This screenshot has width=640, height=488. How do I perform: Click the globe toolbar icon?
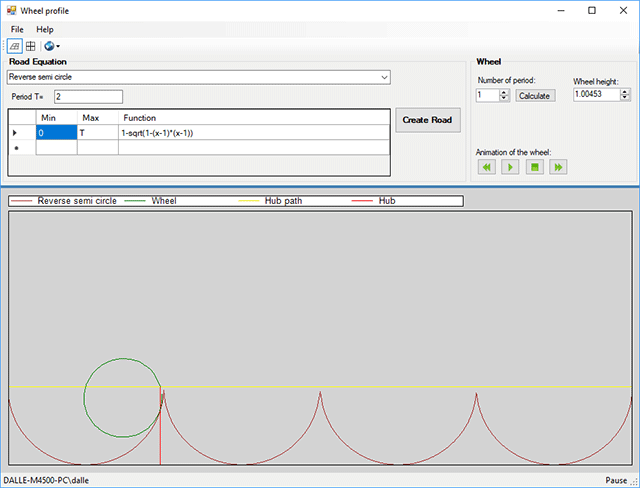tap(49, 46)
